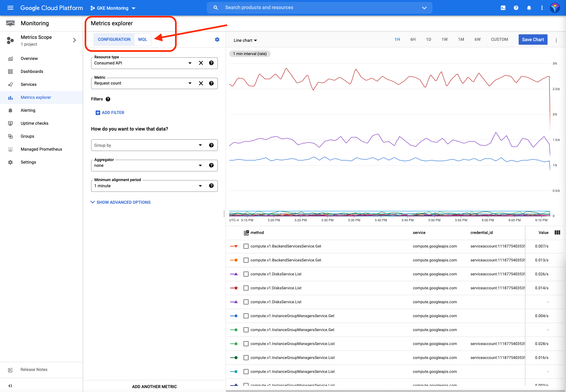Select the 1H time range
Screen dimensions: 566x392
coord(397,40)
